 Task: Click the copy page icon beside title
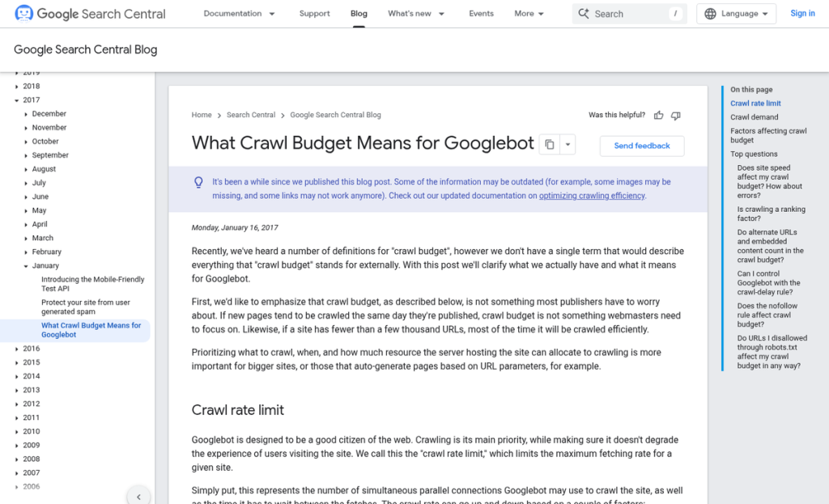(550, 145)
